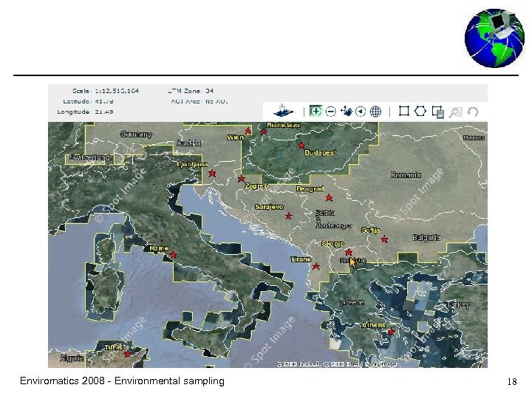The height and width of the screenshot is (399, 532).
Task: Click the red star at Bratislava
Action: coord(264,132)
